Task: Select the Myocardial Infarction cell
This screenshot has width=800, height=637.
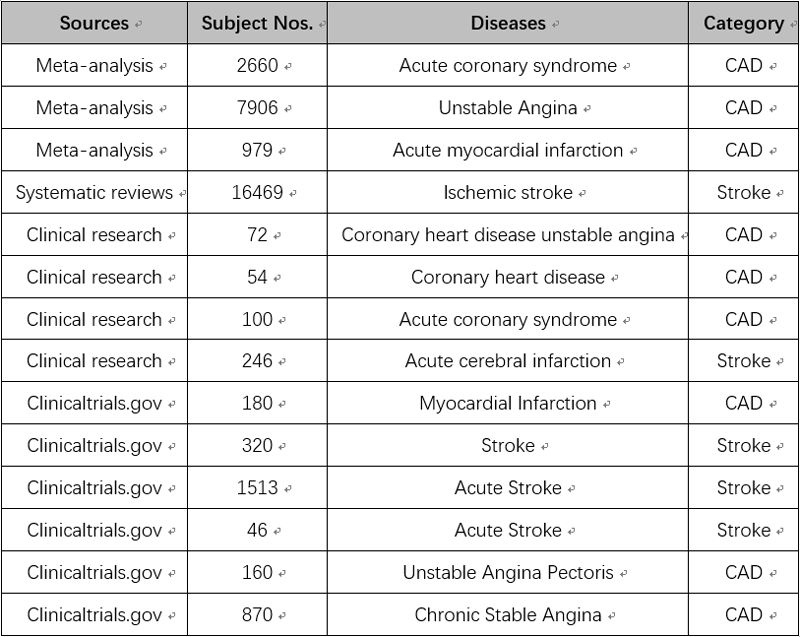Action: pyautogui.click(x=508, y=403)
